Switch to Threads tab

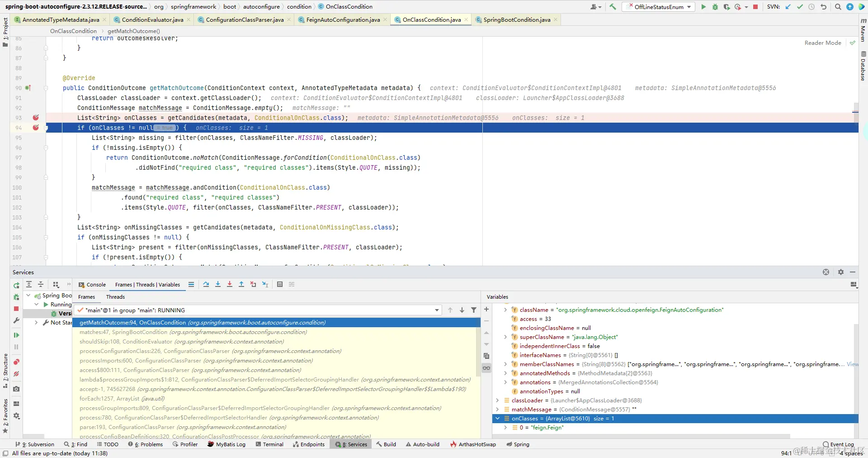coord(115,297)
